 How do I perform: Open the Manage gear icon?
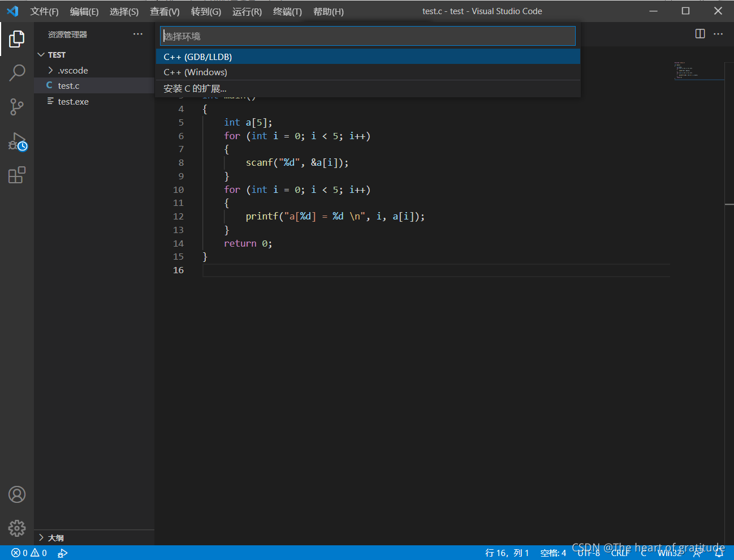pyautogui.click(x=17, y=528)
